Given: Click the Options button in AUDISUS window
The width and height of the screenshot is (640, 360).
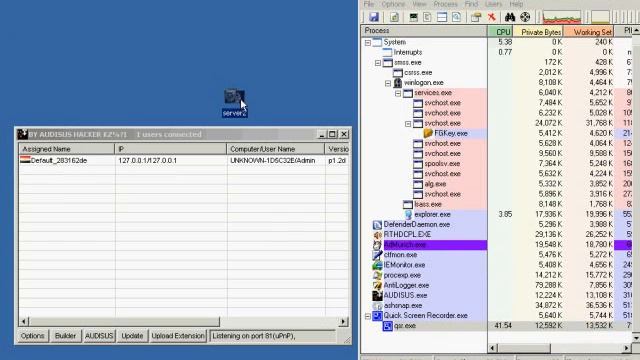Looking at the screenshot, I should [x=32, y=336].
